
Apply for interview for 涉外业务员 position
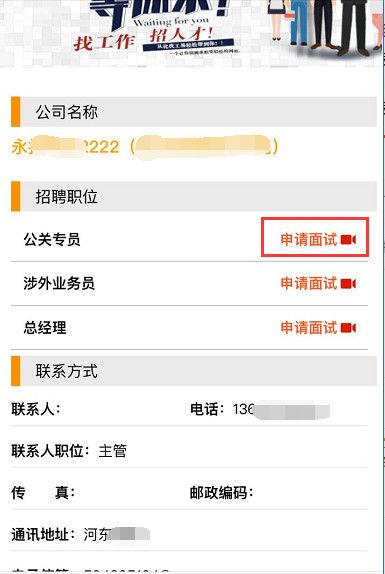[x=309, y=284]
